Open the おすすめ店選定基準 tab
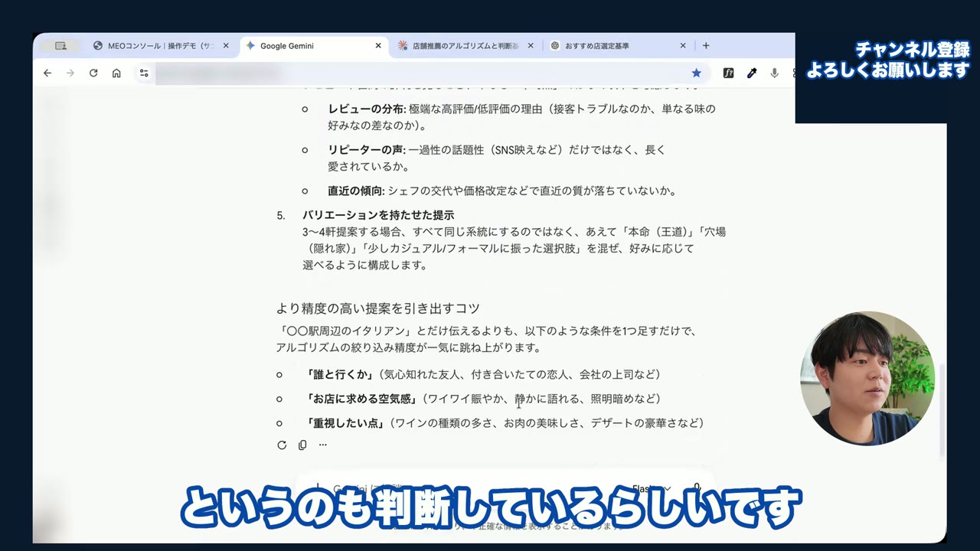This screenshot has width=980, height=551. (619, 46)
